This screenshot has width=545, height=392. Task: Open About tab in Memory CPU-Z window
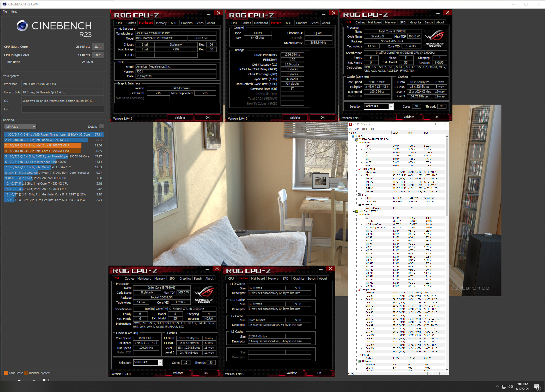pyautogui.click(x=326, y=23)
